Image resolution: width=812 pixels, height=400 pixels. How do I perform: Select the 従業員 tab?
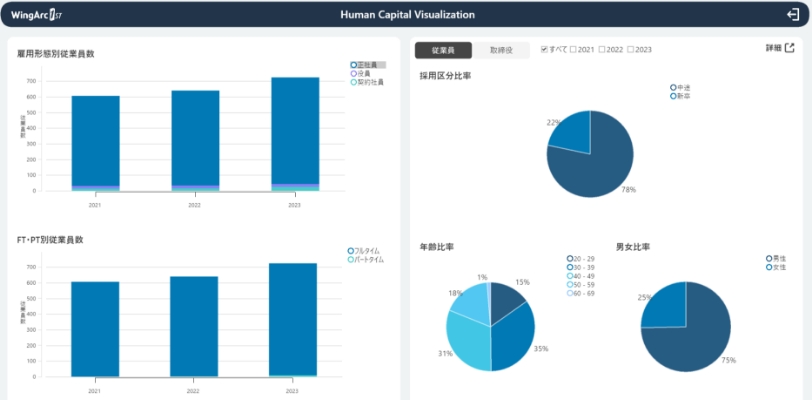tap(443, 50)
